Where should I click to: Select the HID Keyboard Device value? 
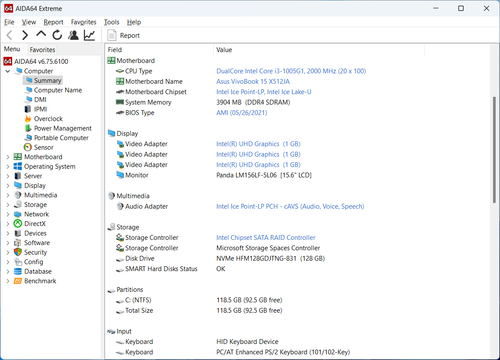tap(247, 342)
